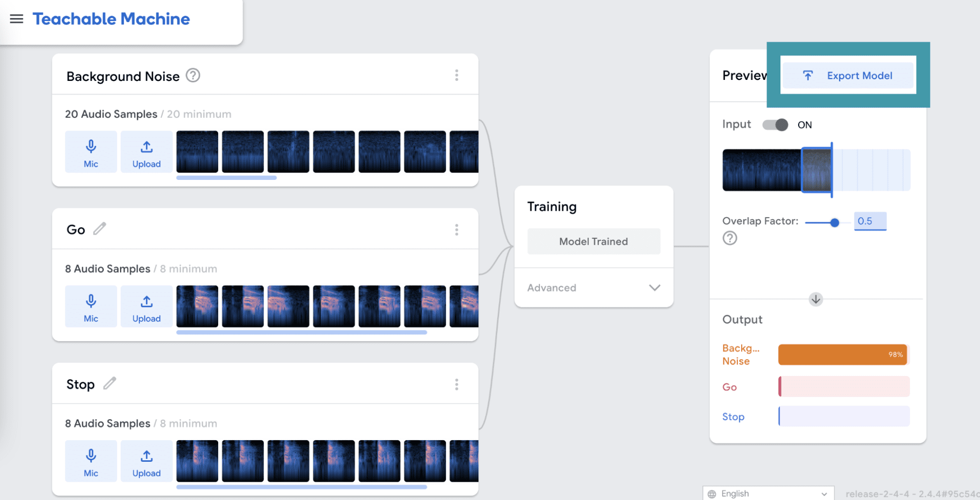Click the Overlap Factor value field

[x=870, y=221]
